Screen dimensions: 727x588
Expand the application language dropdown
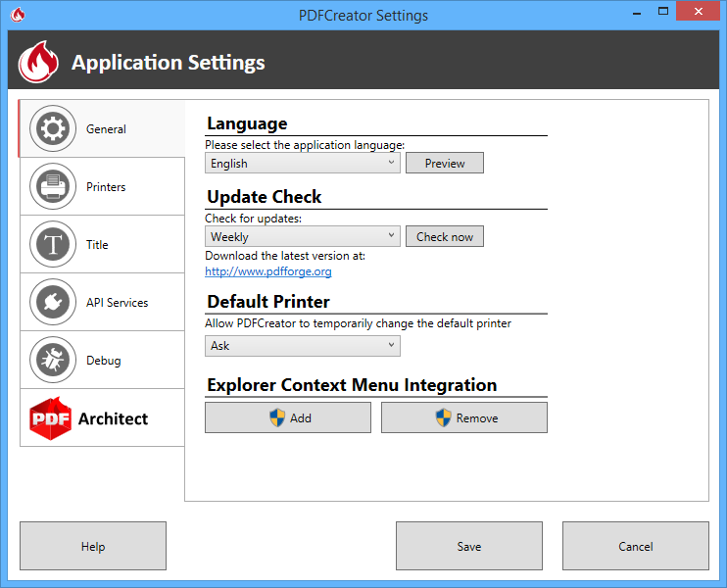303,163
